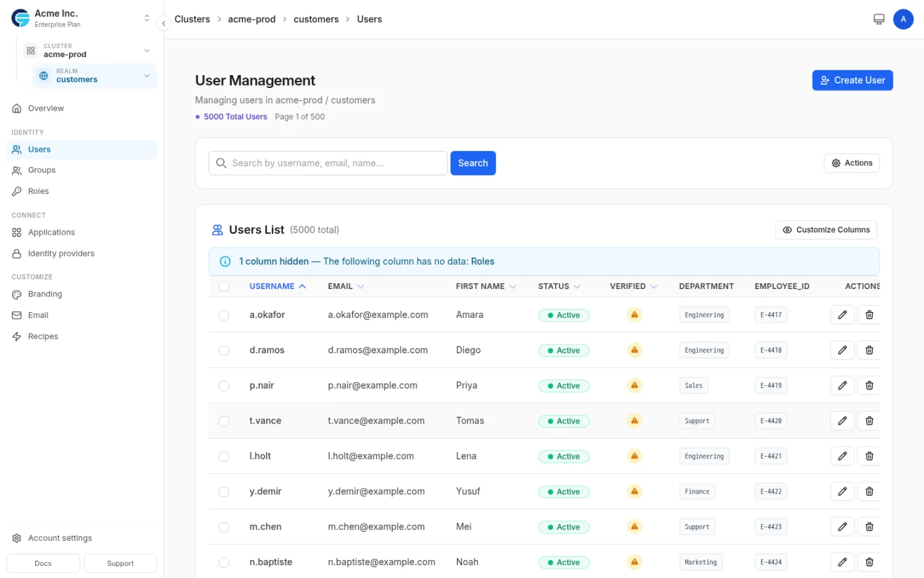Sort the table by Status
Viewport: 924px width, 578px height.
(x=559, y=286)
